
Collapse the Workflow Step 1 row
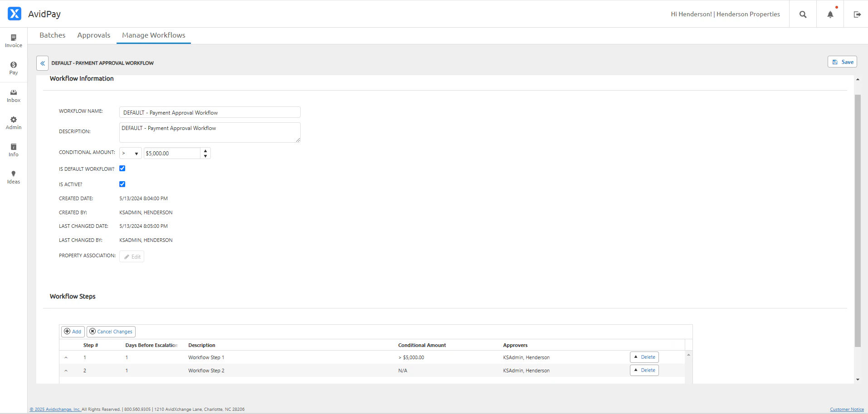coord(66,357)
